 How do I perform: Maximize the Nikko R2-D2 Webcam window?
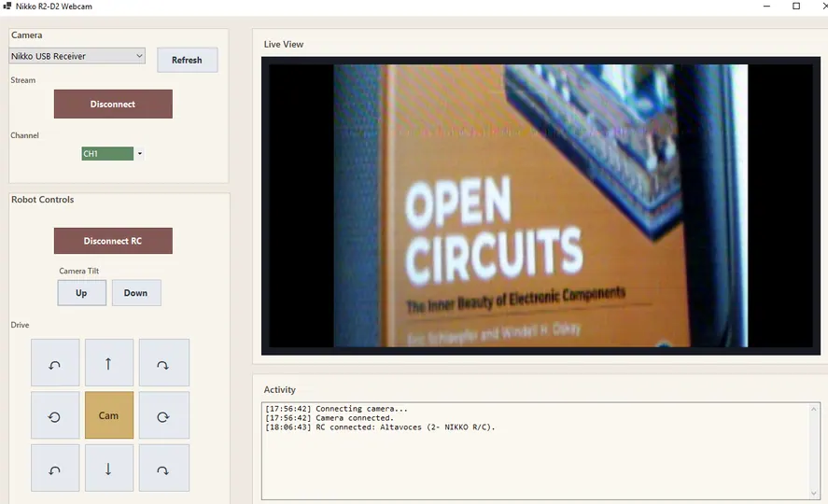click(x=796, y=7)
